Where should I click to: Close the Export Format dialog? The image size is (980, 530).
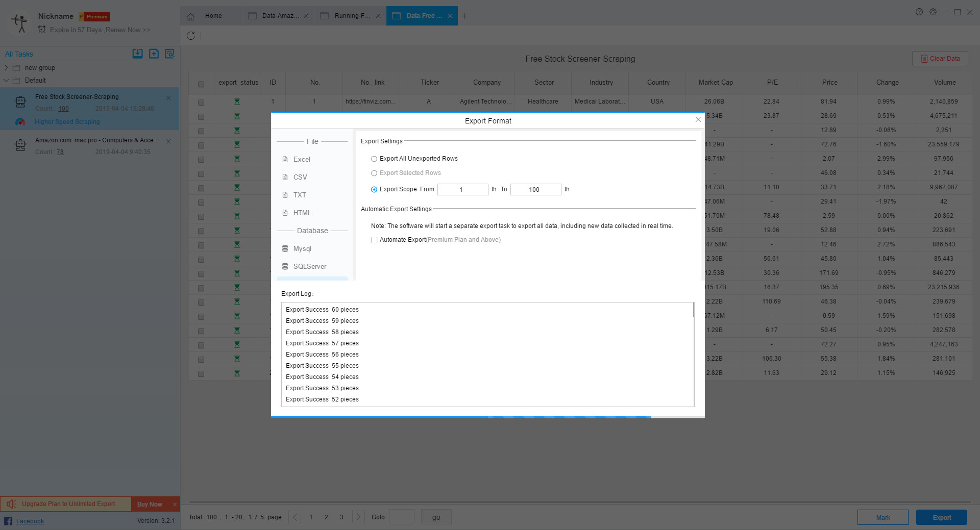[698, 119]
